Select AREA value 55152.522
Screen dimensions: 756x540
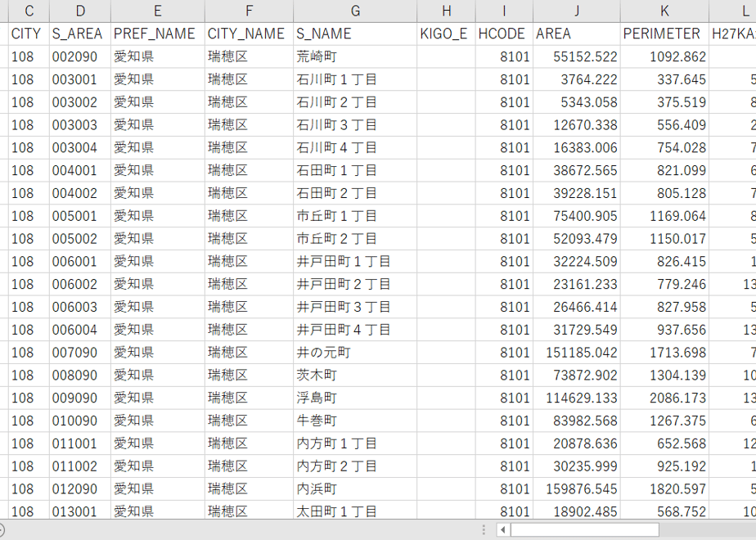[x=577, y=56]
